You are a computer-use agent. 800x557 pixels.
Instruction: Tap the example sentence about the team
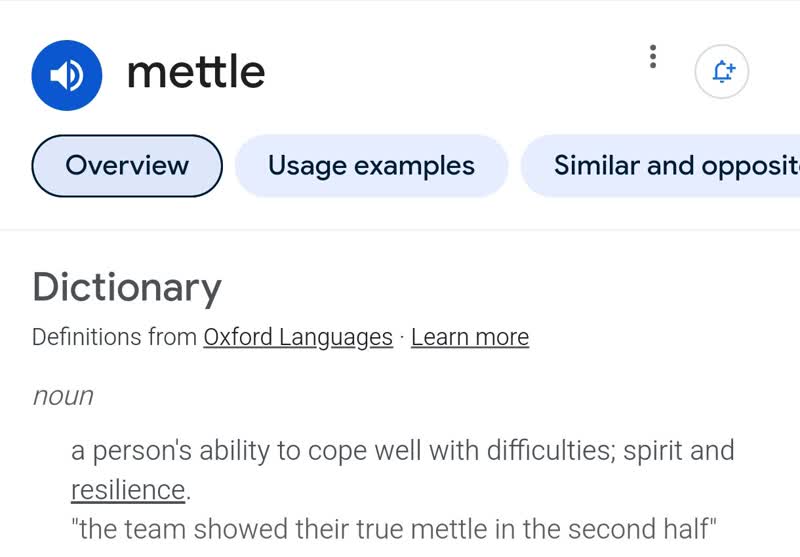[394, 529]
